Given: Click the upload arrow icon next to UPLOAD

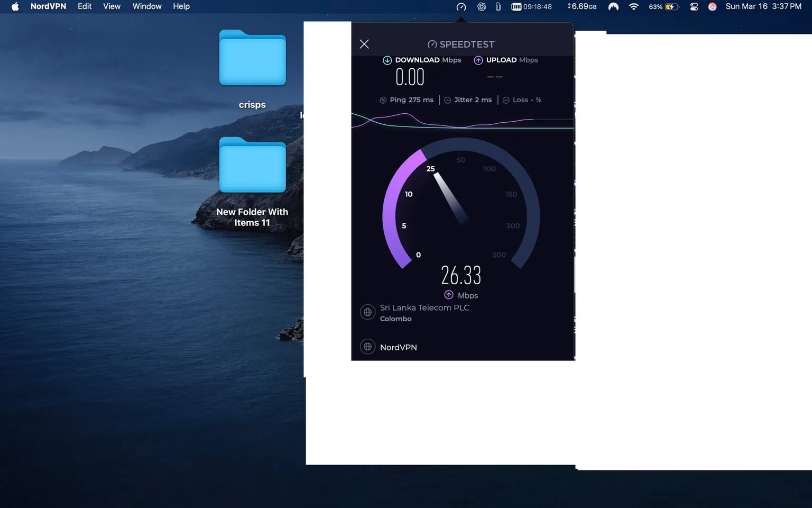Looking at the screenshot, I should pyautogui.click(x=478, y=60).
